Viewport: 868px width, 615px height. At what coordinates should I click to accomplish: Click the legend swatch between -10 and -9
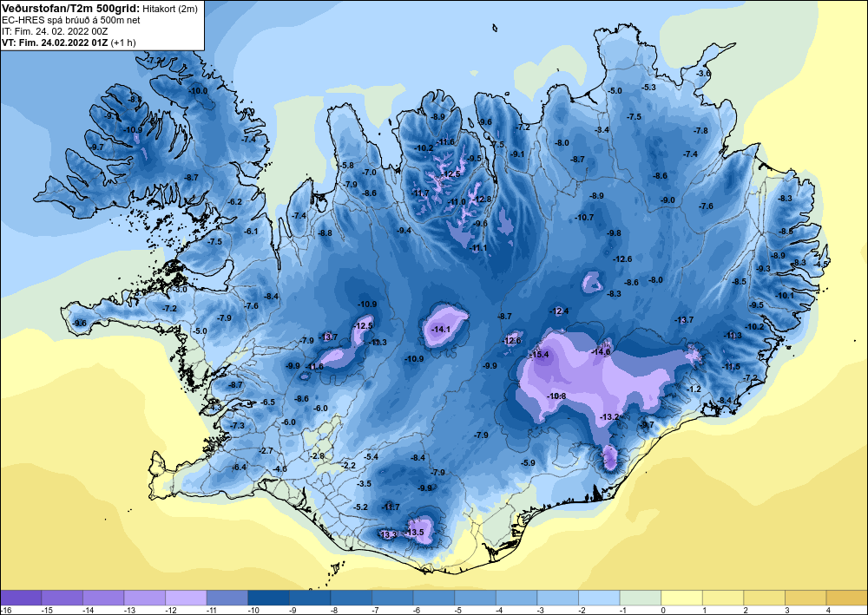[x=268, y=598]
